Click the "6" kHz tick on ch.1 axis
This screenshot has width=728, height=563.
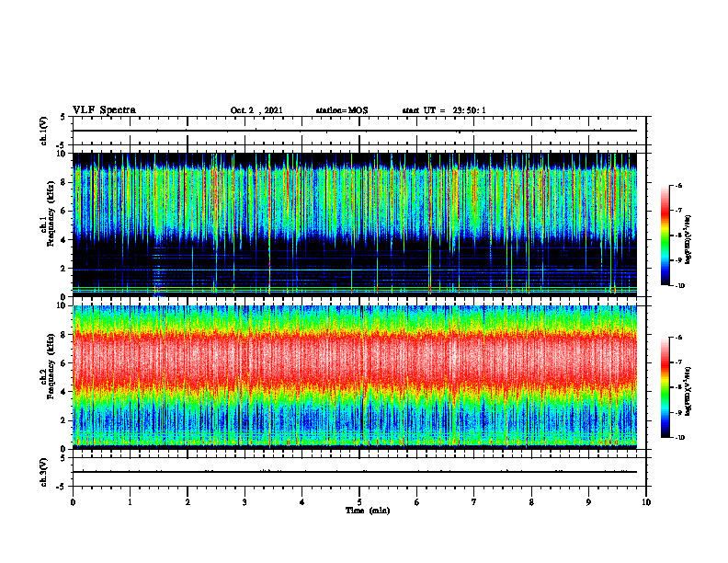click(x=63, y=212)
